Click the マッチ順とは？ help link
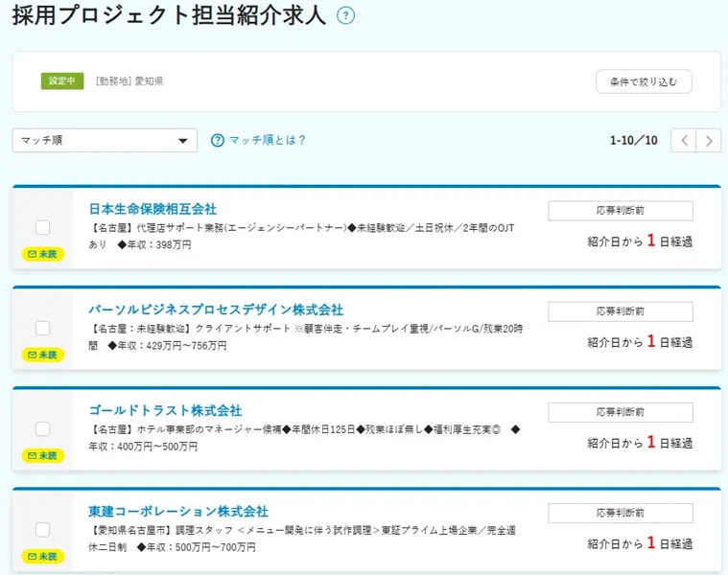 267,140
